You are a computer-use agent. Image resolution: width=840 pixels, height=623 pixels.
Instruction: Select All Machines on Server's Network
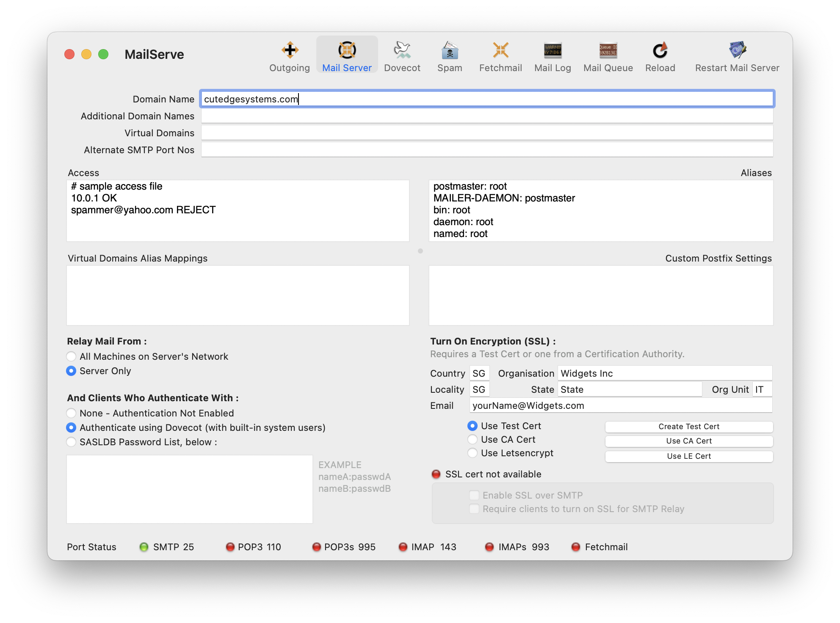tap(71, 356)
